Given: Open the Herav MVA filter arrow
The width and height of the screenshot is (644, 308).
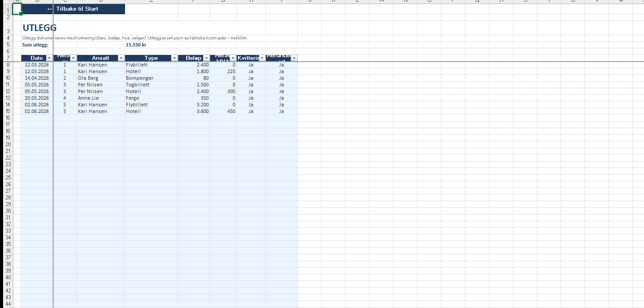Looking at the screenshot, I should [233, 58].
